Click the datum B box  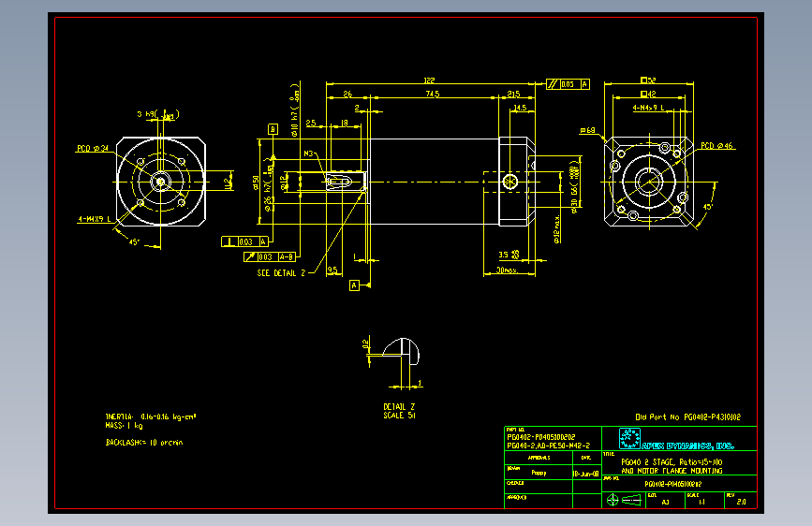click(x=273, y=129)
